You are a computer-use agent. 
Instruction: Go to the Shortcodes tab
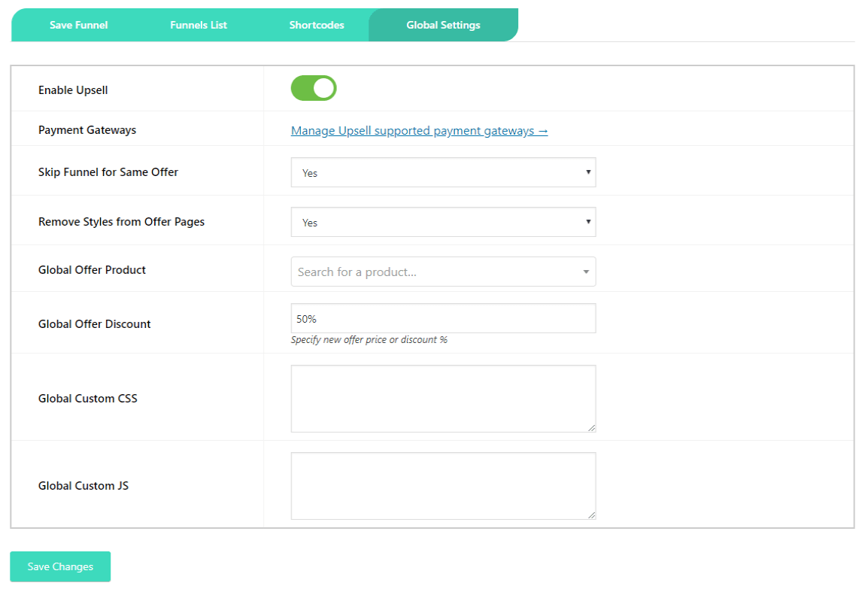click(x=317, y=25)
